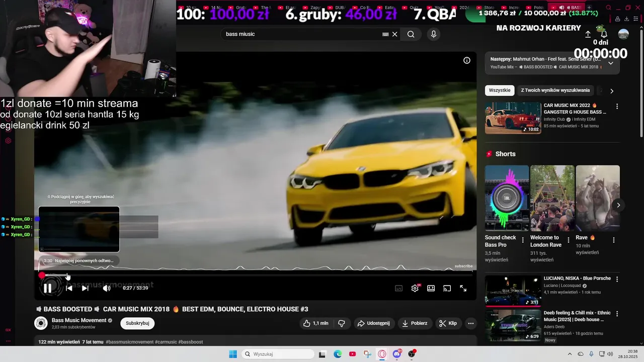Screen dimensions: 644x362
Task: Click the Klip clip button
Action: (x=448, y=323)
